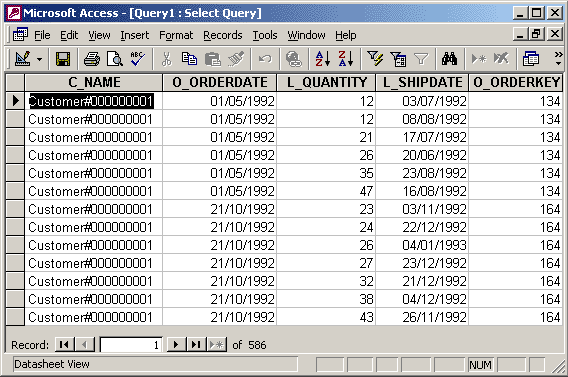Expand the toolbar options chevron
The height and width of the screenshot is (377, 568).
[x=558, y=59]
